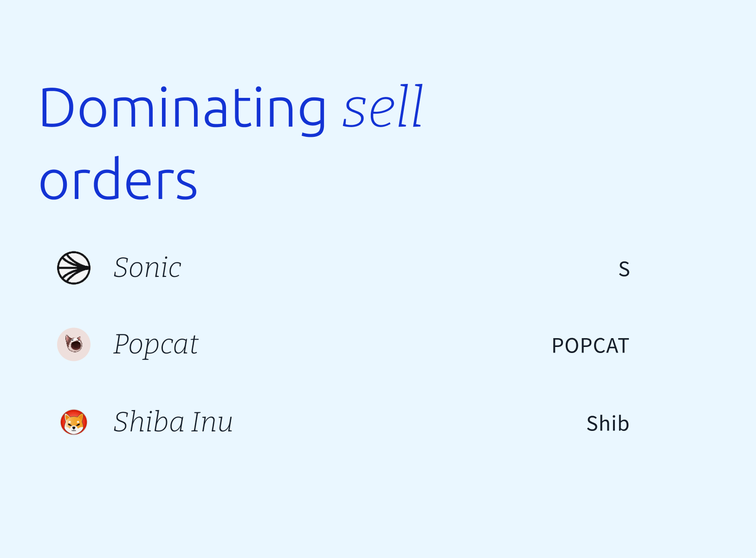
Task: Open the Sonic coin name link
Action: (148, 268)
